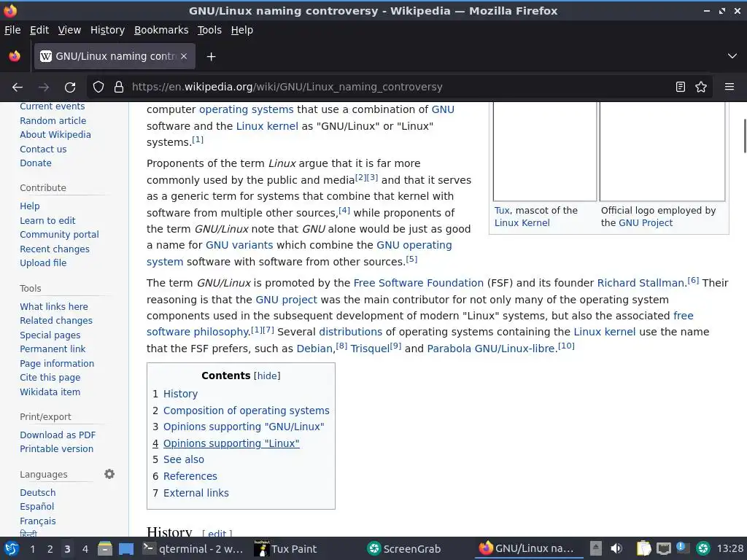Image resolution: width=747 pixels, height=560 pixels.
Task: Click the show desktop icon in the taskbar
Action: point(126,548)
